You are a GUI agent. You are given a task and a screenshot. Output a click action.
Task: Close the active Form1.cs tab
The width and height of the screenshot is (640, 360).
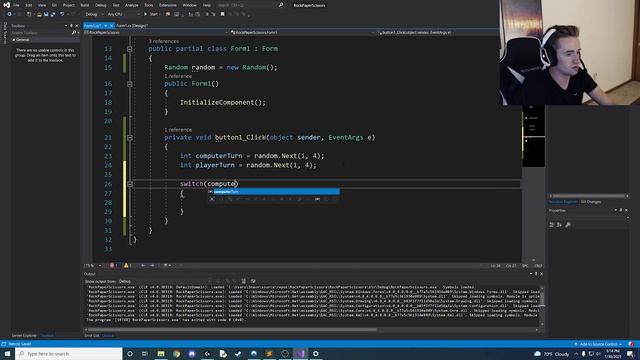[x=111, y=26]
